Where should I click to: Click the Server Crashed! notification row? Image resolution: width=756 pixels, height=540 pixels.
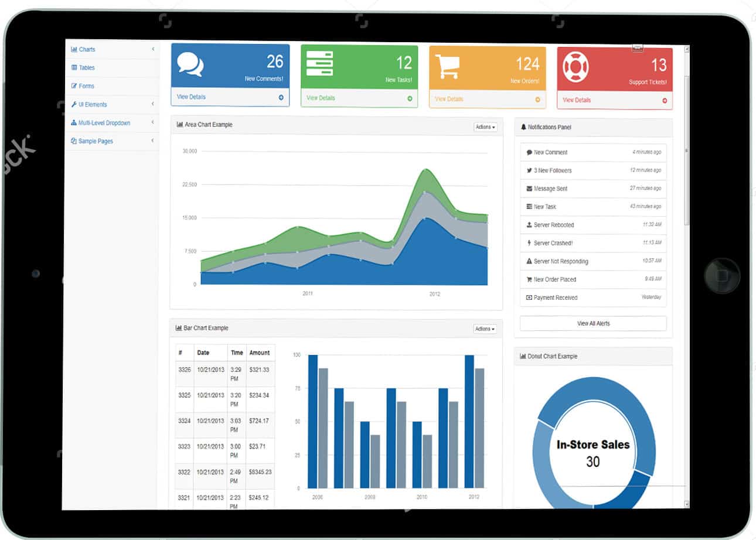click(593, 243)
